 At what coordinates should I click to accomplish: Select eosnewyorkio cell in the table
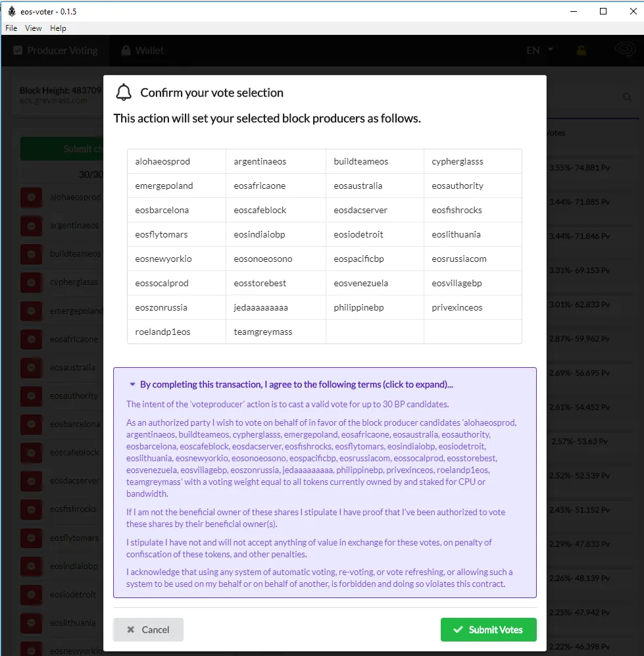(x=176, y=259)
